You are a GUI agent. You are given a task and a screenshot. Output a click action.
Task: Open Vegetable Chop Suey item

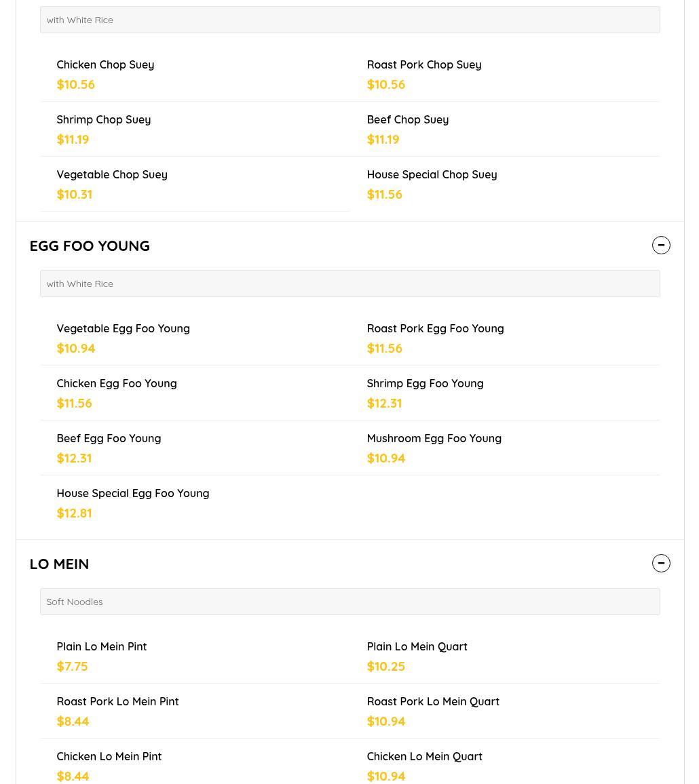pyautogui.click(x=111, y=175)
